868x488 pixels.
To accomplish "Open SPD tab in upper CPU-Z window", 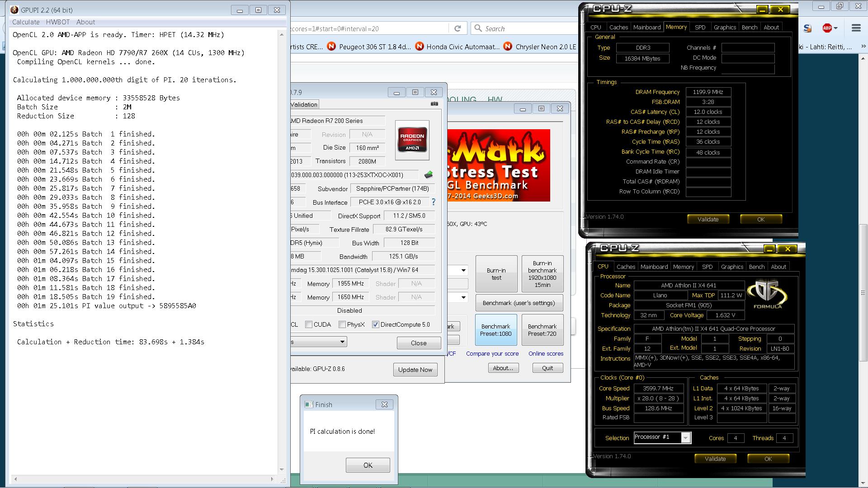I will point(700,27).
